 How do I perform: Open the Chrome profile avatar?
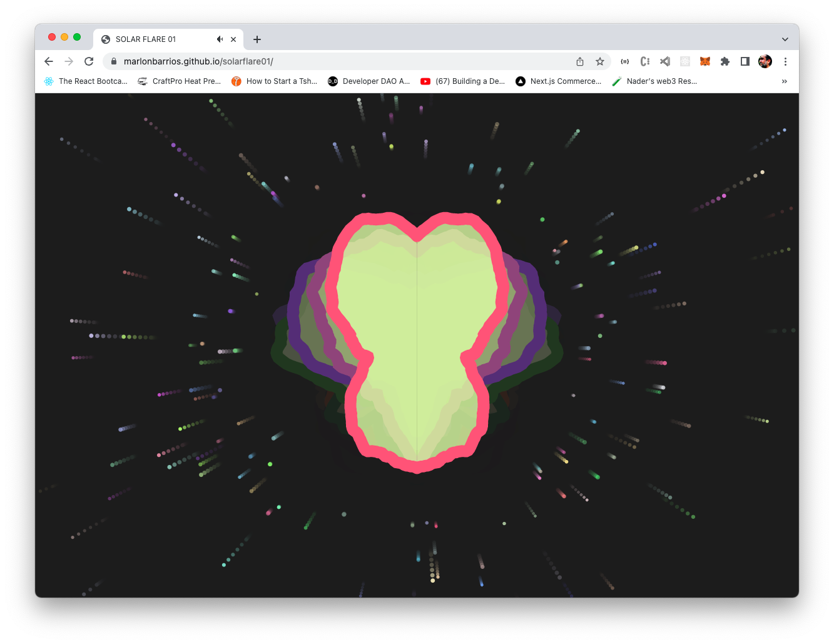pyautogui.click(x=765, y=61)
